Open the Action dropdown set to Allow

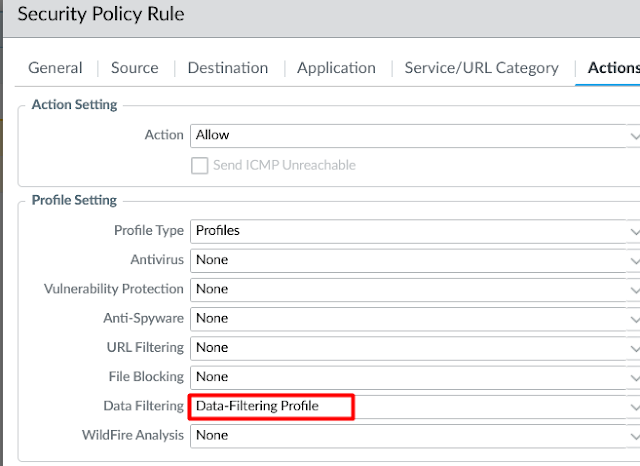pos(410,135)
